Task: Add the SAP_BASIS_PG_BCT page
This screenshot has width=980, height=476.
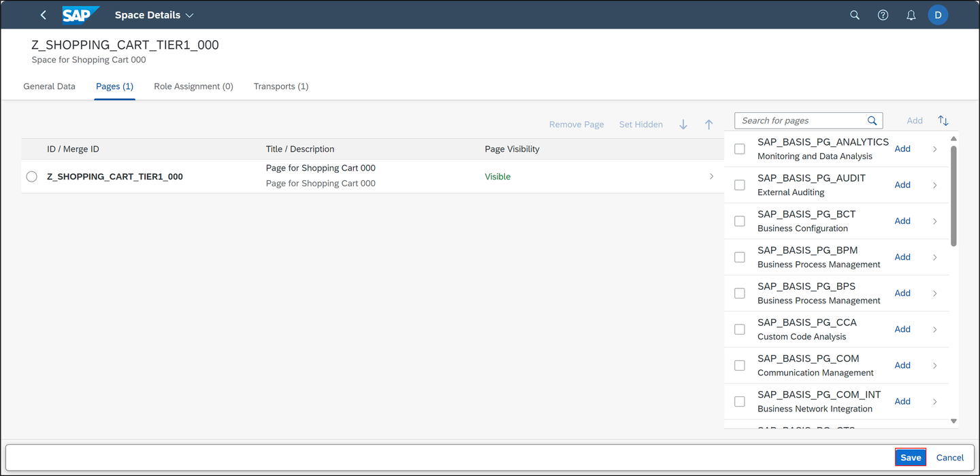Action: [902, 221]
